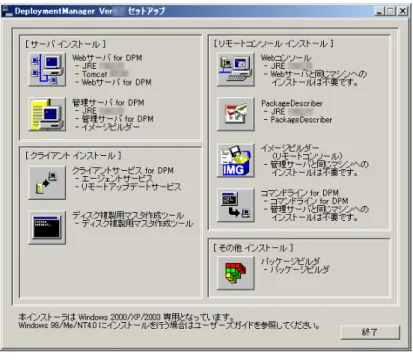Install the Web Console via its icon
Screen dimensions: 413x361
click(236, 70)
